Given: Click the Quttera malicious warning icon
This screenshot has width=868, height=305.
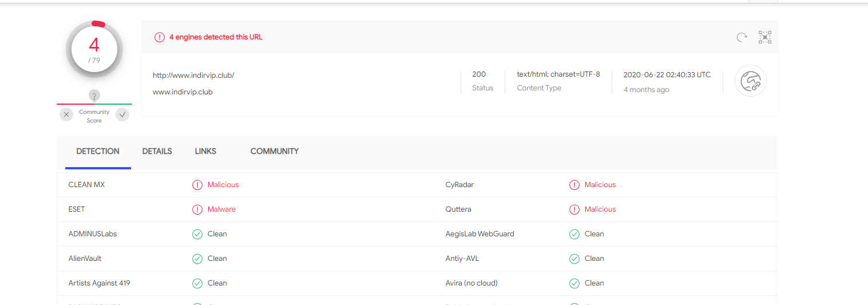Looking at the screenshot, I should 574,209.
